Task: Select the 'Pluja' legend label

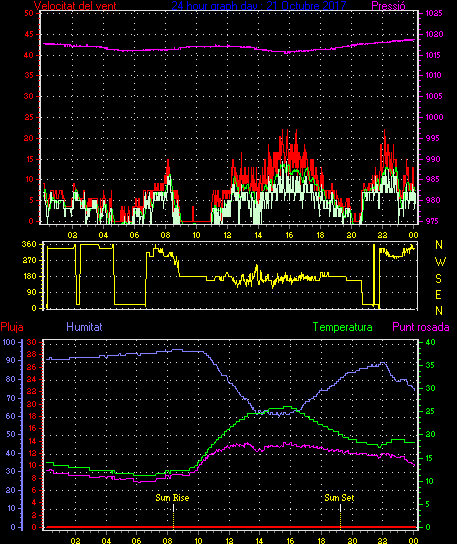Action: (x=12, y=327)
